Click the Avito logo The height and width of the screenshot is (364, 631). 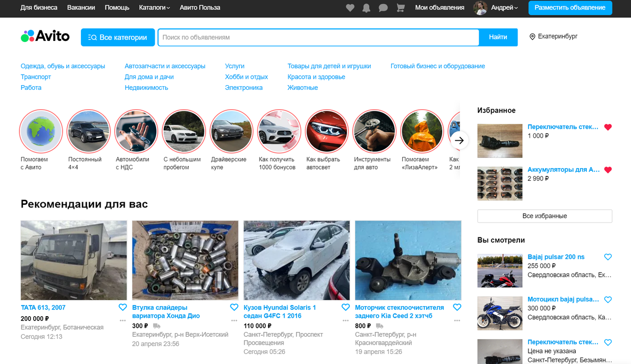pyautogui.click(x=45, y=36)
